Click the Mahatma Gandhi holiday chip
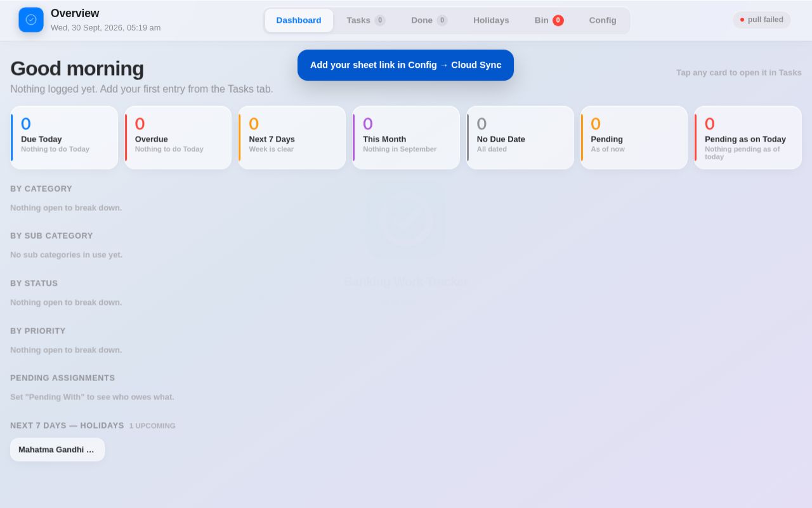 [57, 450]
